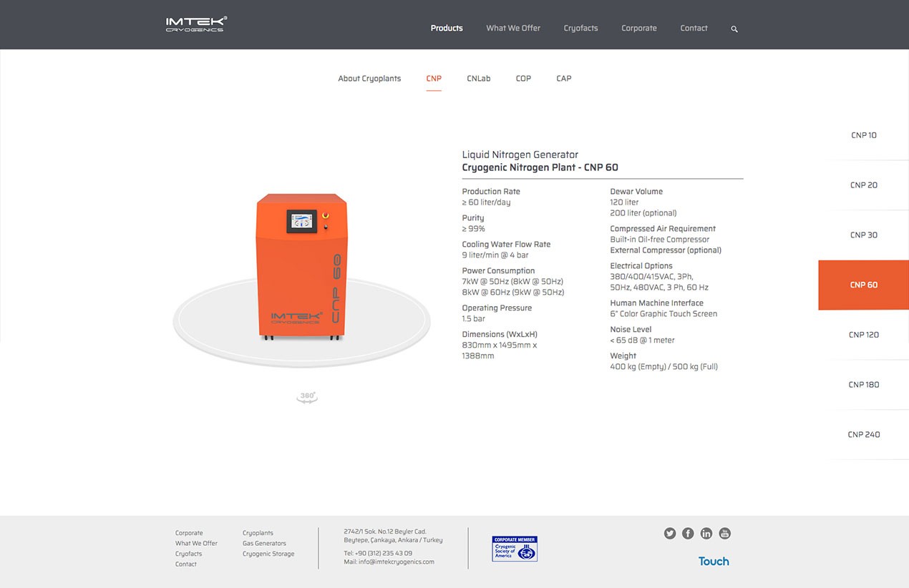
Task: Click the '≥ 99%' purity value
Action: tap(474, 229)
